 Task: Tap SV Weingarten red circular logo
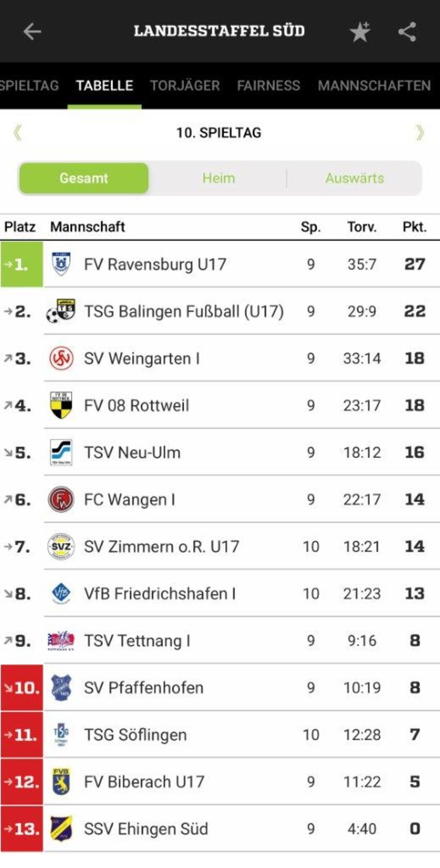tap(61, 358)
